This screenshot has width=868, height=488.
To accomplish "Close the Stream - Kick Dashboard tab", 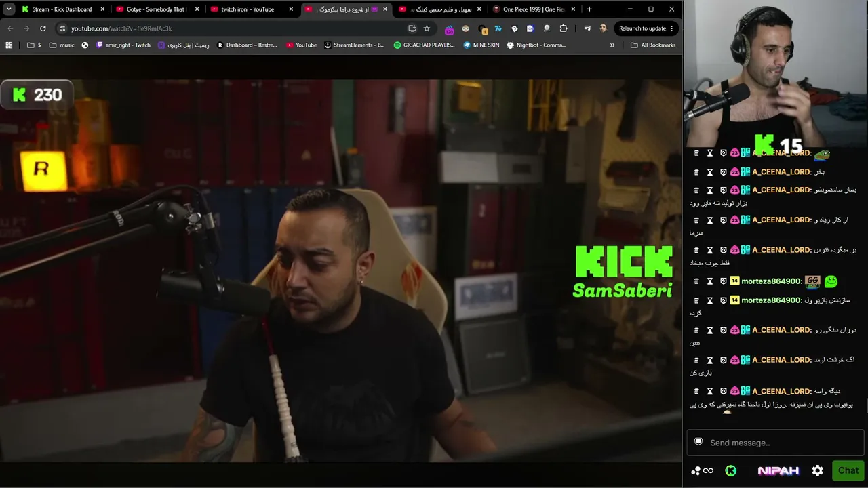I will coord(103,9).
